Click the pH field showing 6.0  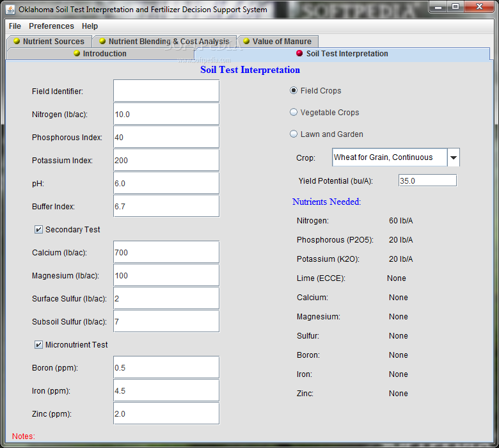(x=166, y=183)
